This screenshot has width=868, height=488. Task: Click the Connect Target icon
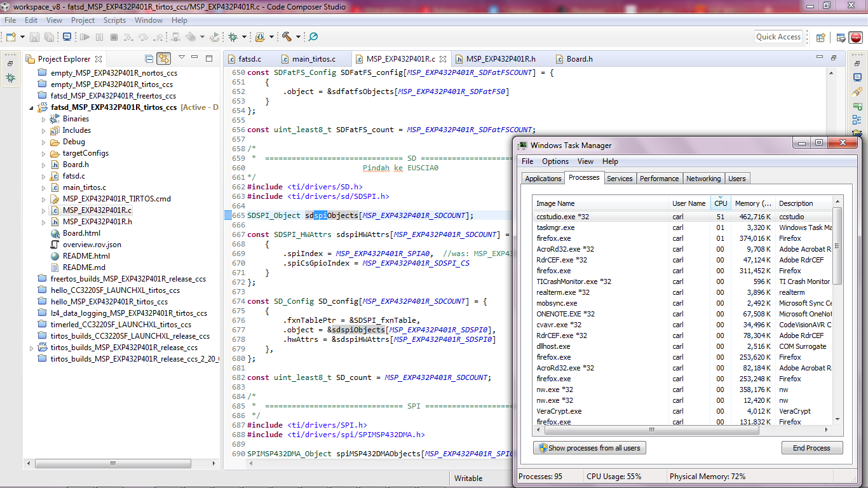pyautogui.click(x=175, y=37)
